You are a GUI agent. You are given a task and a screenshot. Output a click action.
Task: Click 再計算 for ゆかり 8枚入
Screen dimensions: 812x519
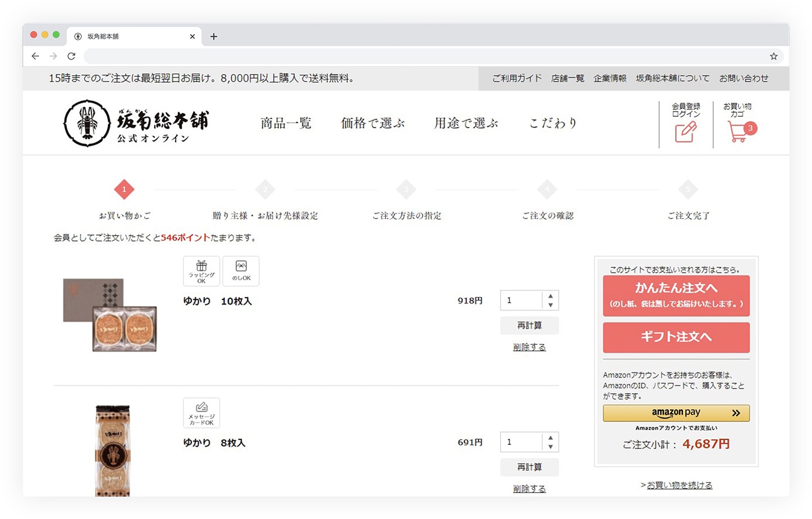[x=530, y=467]
